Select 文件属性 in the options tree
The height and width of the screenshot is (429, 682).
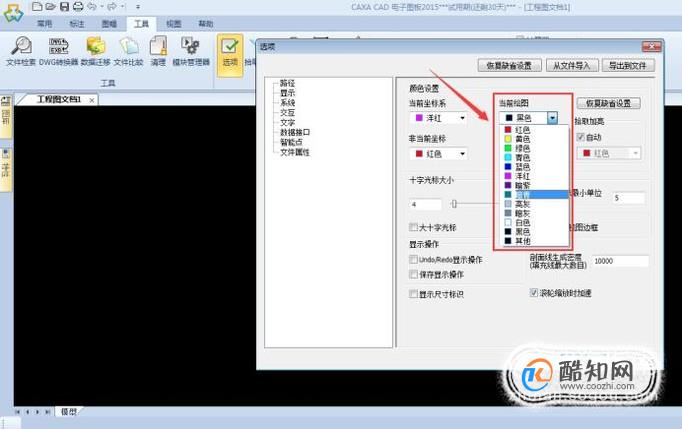pos(294,152)
